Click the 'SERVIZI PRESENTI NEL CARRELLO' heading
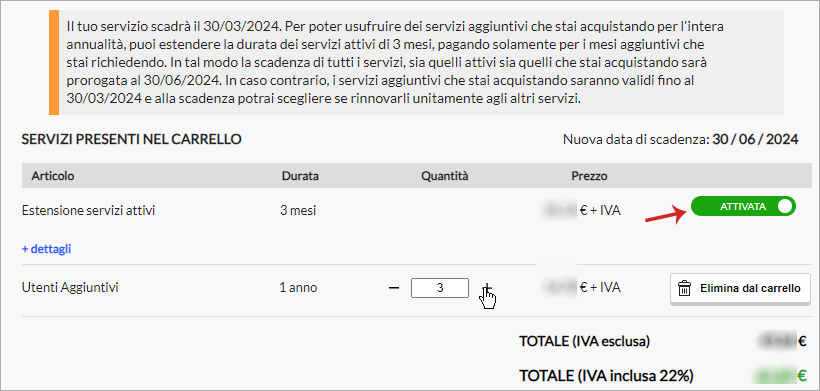Viewport: 820px width, 391px height. (131, 140)
